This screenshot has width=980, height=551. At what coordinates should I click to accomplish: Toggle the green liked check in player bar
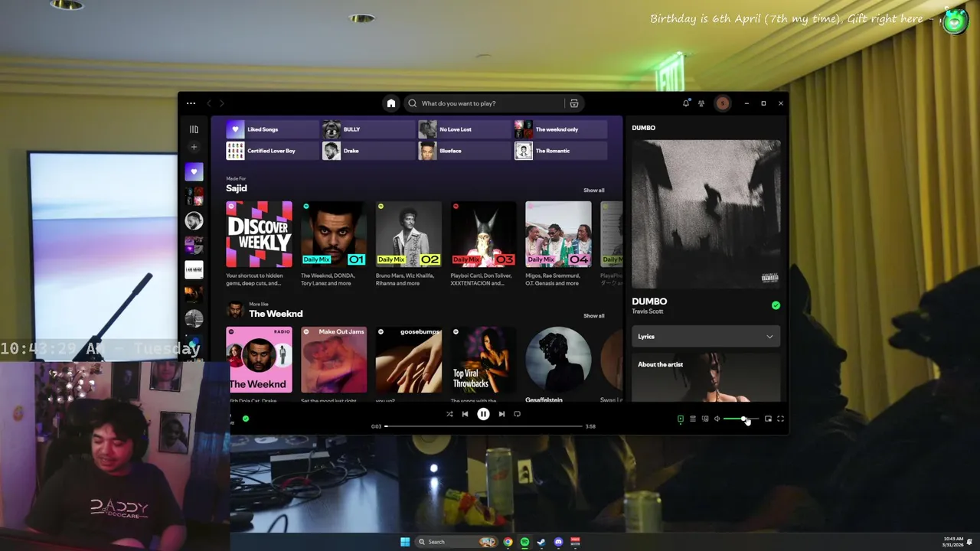pos(246,419)
